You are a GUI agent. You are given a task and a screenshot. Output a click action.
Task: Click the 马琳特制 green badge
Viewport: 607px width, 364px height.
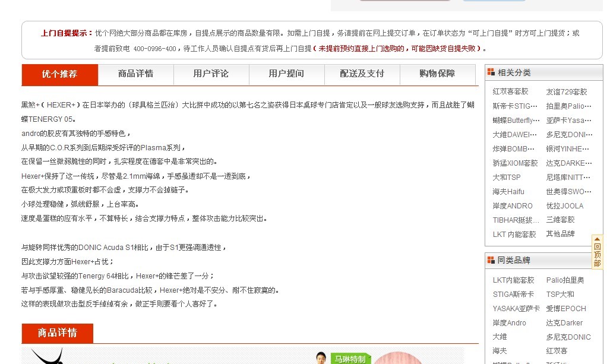coord(350,359)
